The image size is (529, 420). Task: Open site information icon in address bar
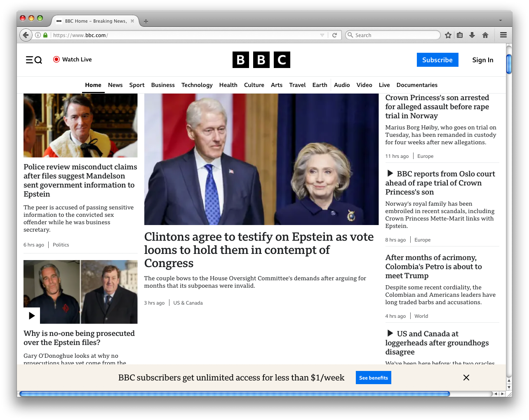[38, 35]
